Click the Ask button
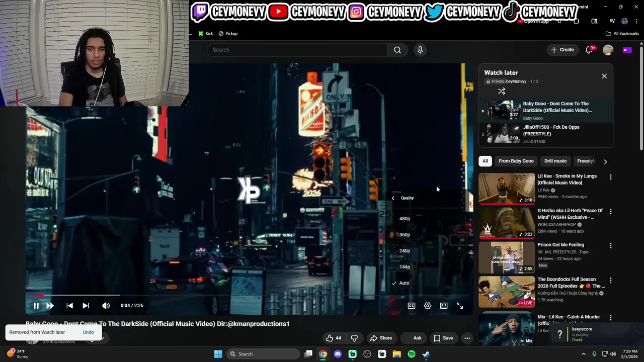 pos(416,338)
